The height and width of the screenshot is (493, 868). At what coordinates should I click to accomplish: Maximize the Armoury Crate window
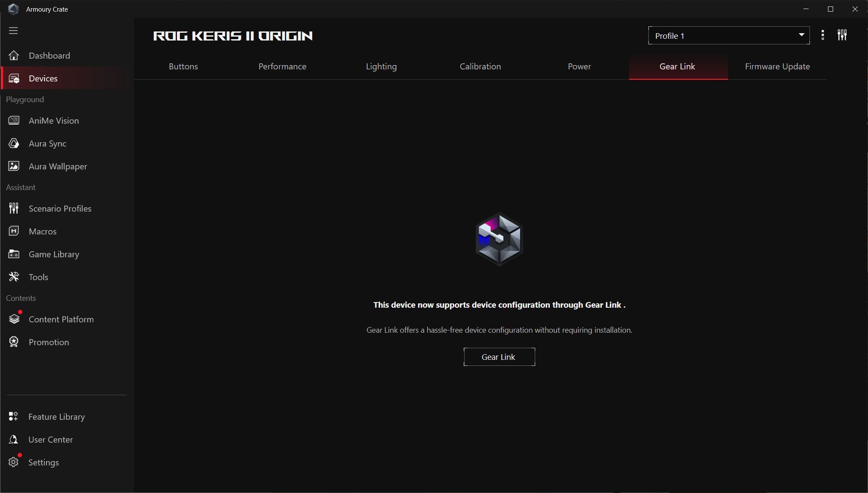pyautogui.click(x=831, y=9)
